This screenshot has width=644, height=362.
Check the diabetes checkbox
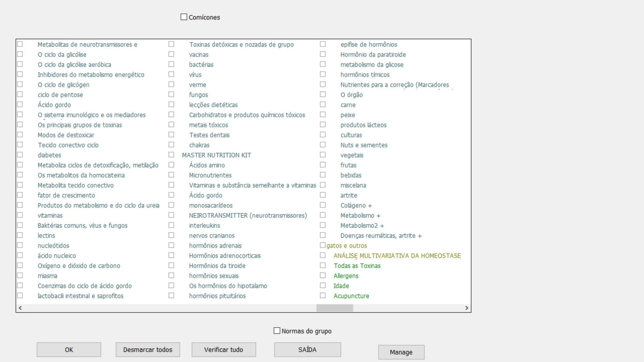coord(20,155)
